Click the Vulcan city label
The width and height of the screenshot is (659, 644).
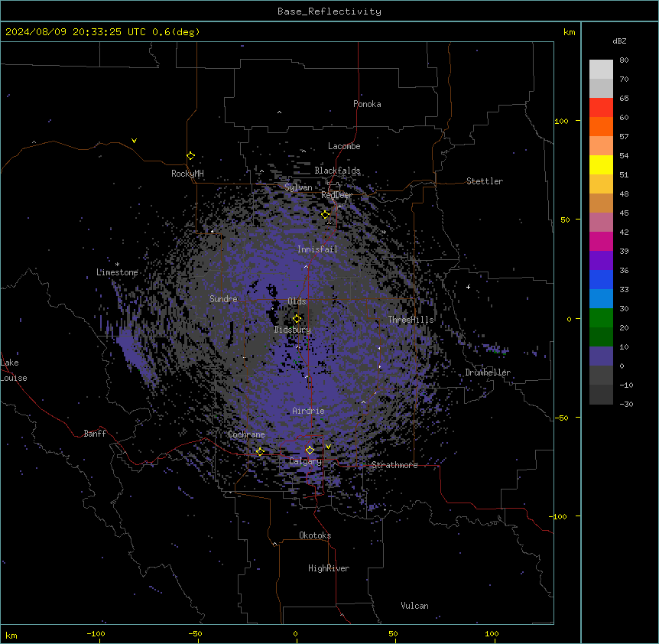(414, 606)
